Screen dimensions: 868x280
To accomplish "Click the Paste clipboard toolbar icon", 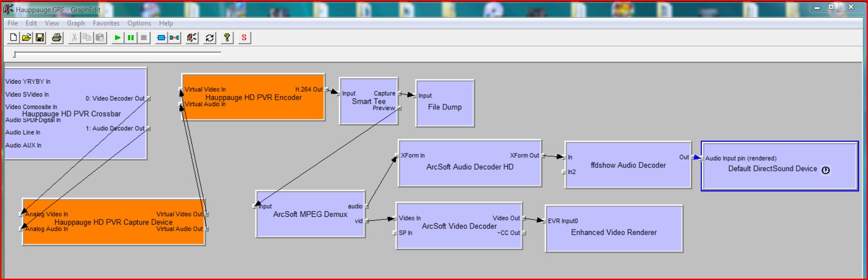I will click(x=100, y=37).
